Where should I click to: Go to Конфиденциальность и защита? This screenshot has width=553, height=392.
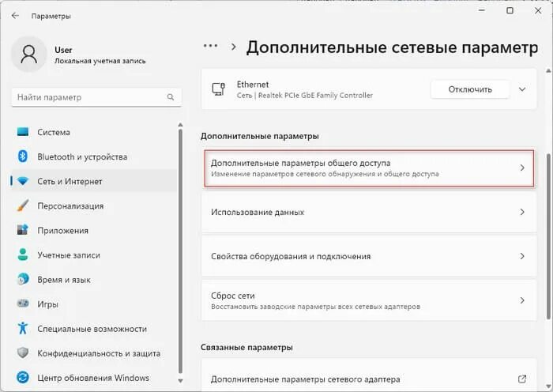click(x=94, y=353)
